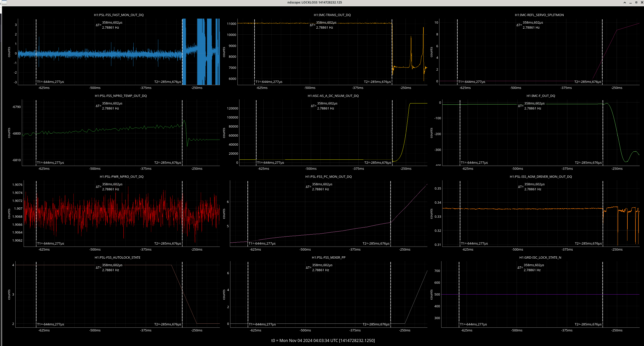Select the H1:PSL-PWR_NPRO_OUT_DQ plot title
Image resolution: width=644 pixels, height=346 pixels.
click(122, 177)
